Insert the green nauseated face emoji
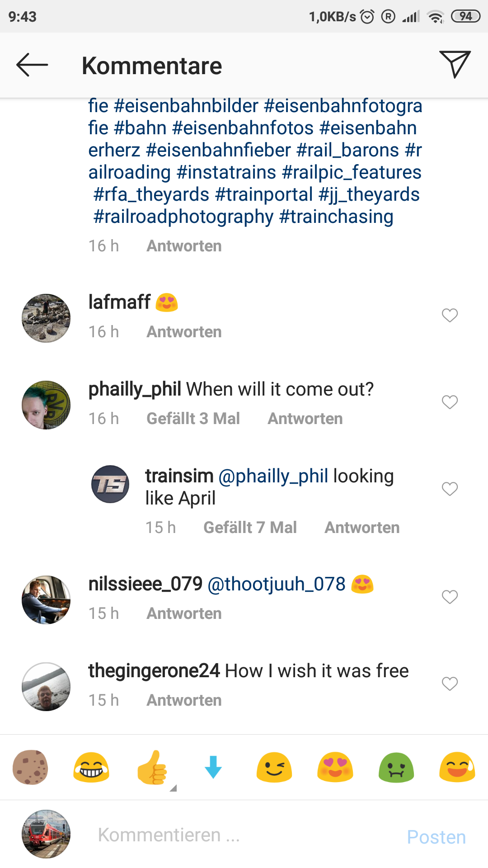The image size is (488, 868). pos(396,767)
